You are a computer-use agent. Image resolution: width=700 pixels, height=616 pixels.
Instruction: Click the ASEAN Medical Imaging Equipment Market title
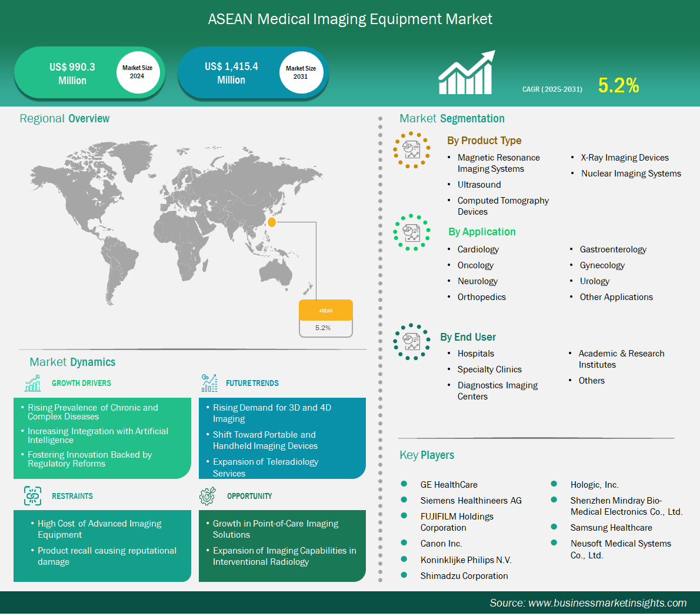pyautogui.click(x=350, y=19)
